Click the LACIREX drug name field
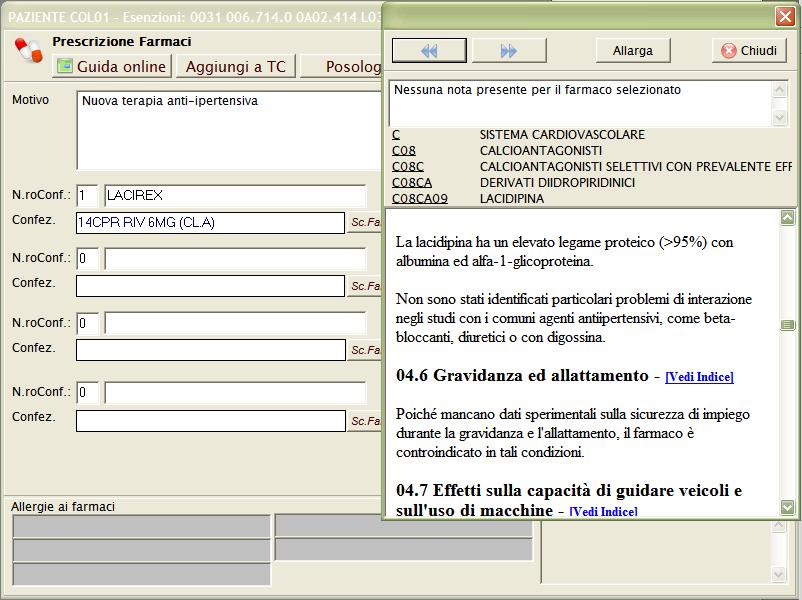802x600 pixels. (234, 196)
